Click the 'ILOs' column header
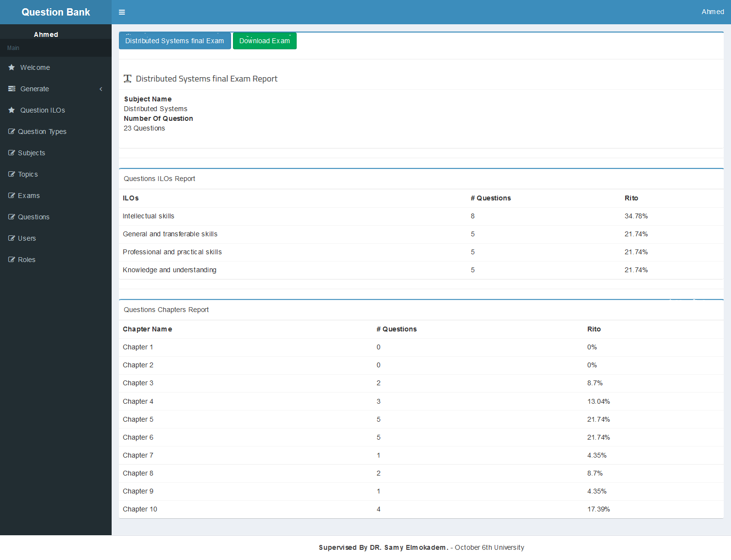The height and width of the screenshot is (560, 731). tap(131, 198)
